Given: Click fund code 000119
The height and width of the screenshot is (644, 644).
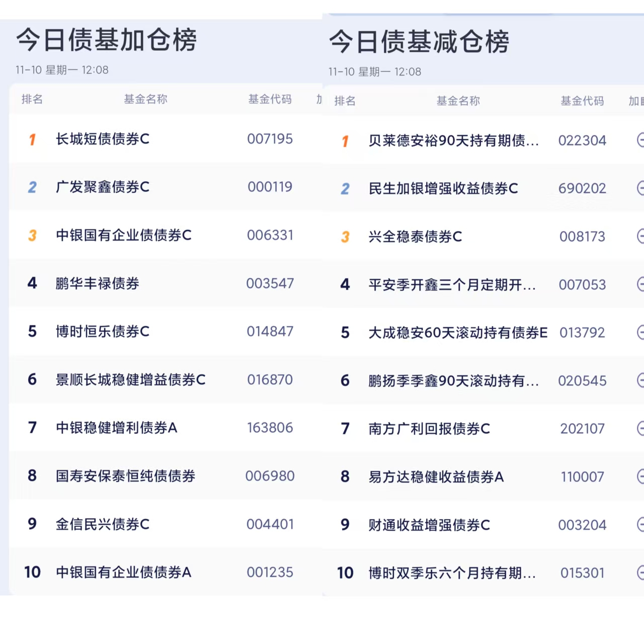Looking at the screenshot, I should point(270,187).
